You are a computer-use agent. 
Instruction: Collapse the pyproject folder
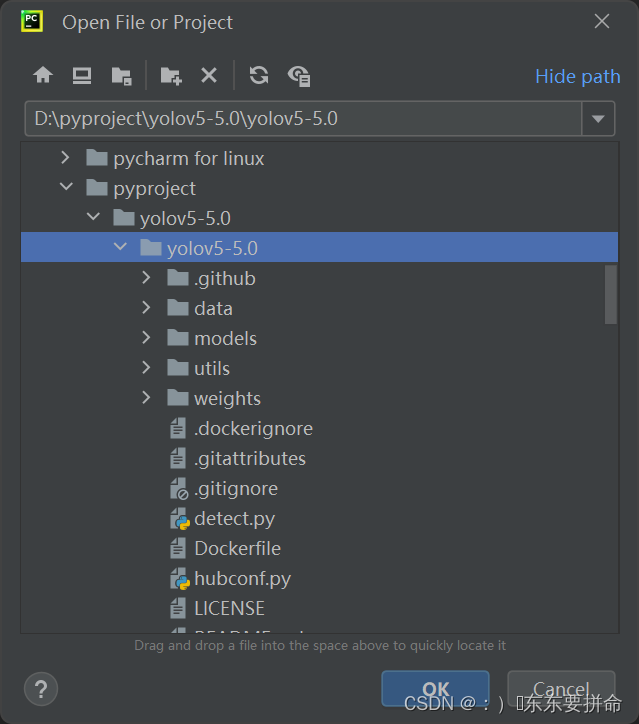(x=66, y=187)
